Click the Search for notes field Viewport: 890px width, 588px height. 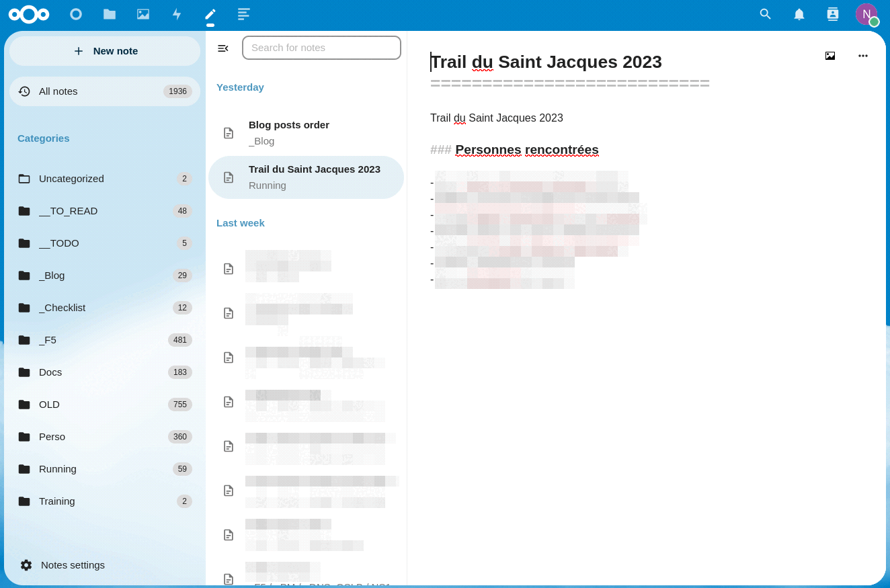point(321,48)
